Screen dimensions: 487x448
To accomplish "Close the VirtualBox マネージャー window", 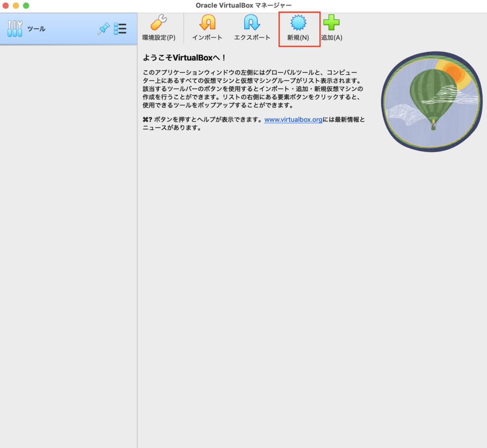I will (6, 6).
